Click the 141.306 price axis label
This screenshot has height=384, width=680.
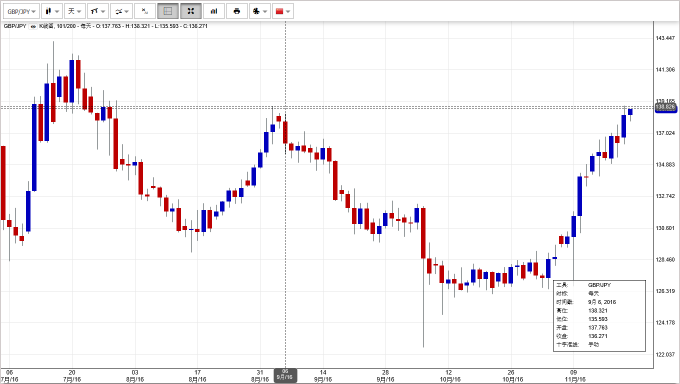(x=665, y=70)
